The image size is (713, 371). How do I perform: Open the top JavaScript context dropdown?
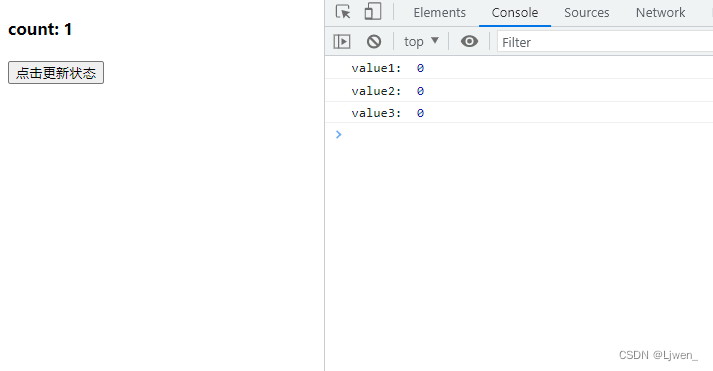click(x=421, y=41)
